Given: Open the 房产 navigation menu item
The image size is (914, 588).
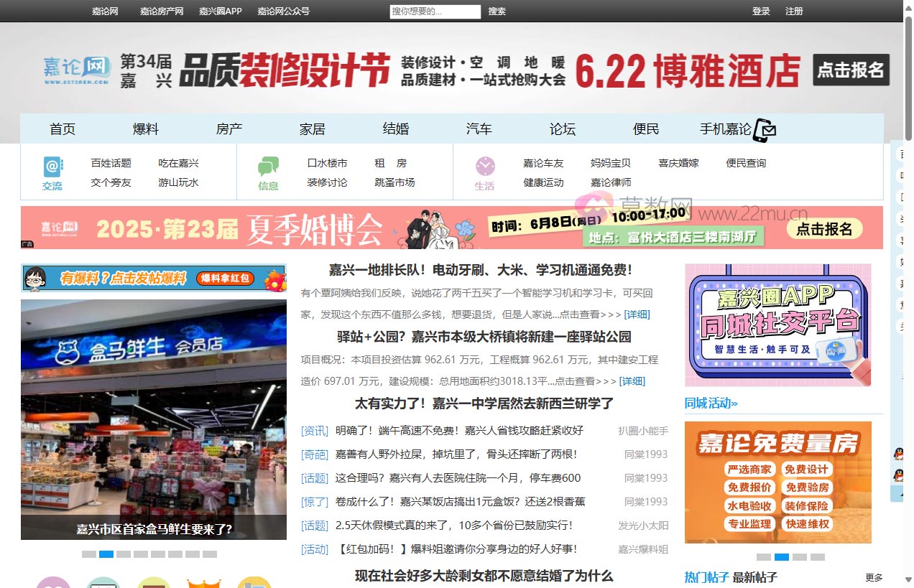Looking at the screenshot, I should (229, 129).
